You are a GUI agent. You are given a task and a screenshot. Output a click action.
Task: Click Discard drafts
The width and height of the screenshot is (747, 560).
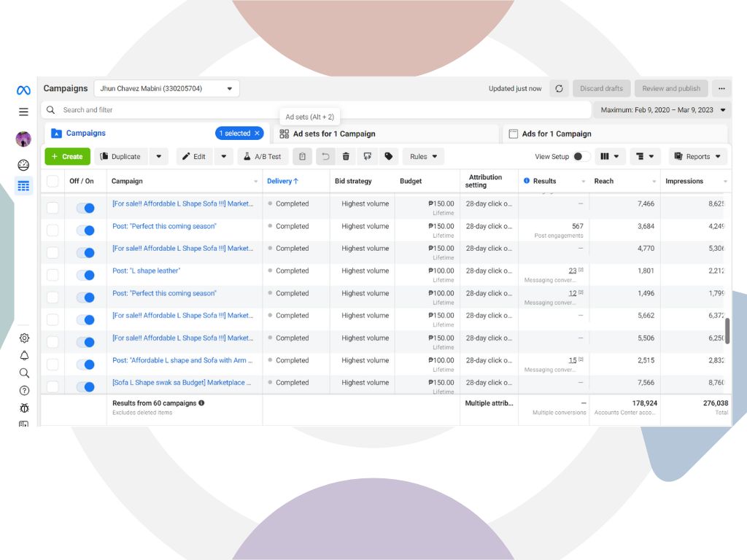click(x=601, y=88)
